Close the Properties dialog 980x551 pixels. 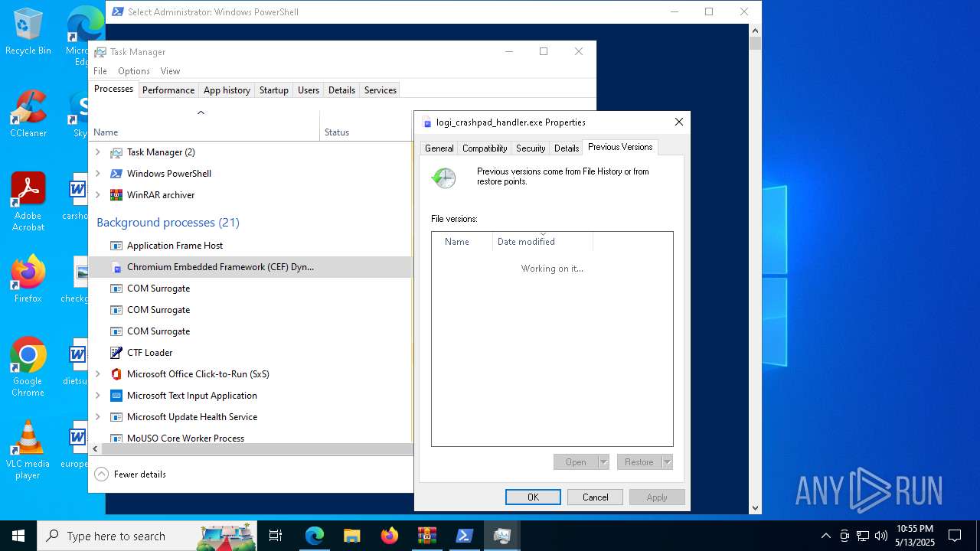pos(678,122)
